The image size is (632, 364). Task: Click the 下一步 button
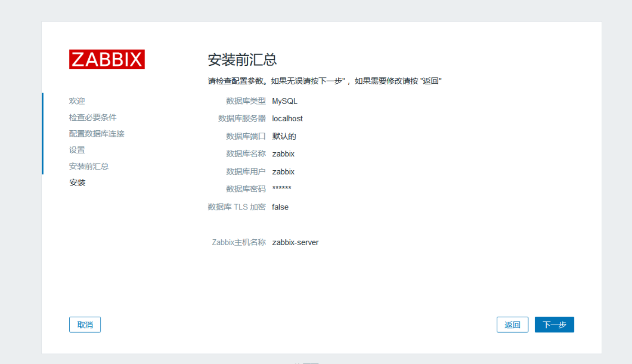(554, 325)
